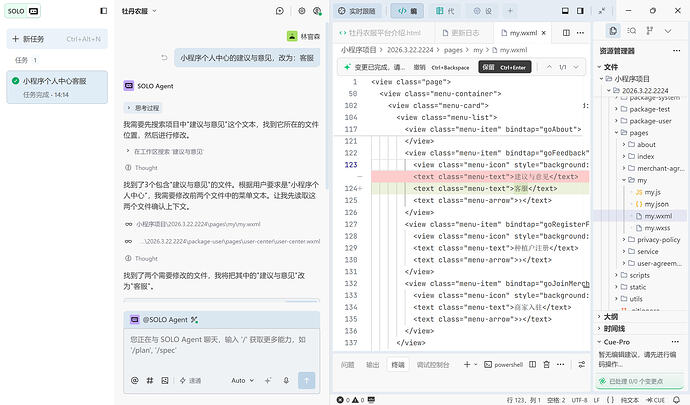Open the Auto model dropdown
The image size is (690, 405).
[x=243, y=380]
